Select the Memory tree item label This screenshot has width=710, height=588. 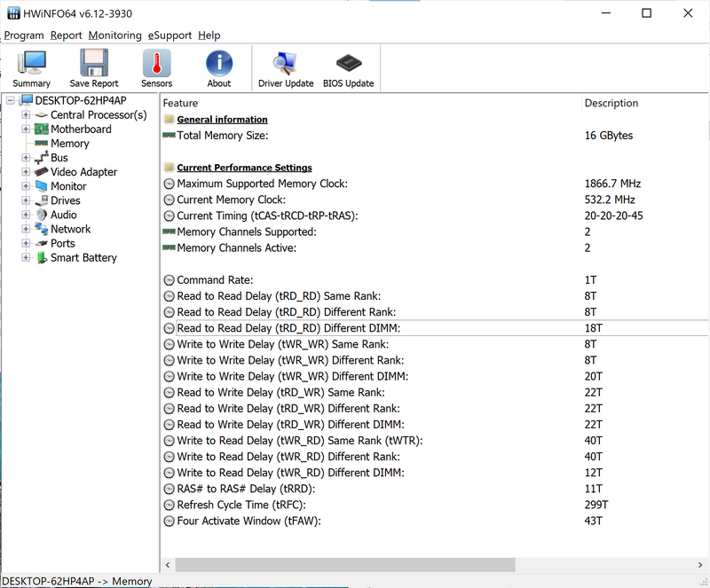[70, 144]
